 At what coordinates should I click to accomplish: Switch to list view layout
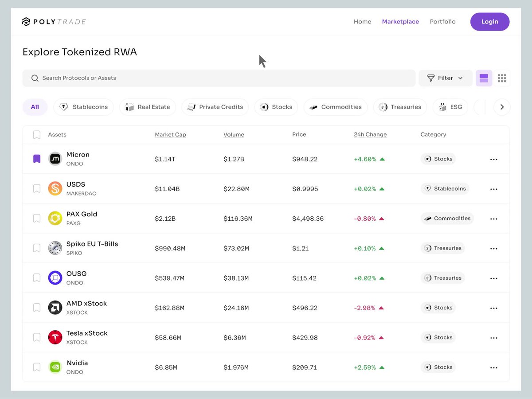coord(484,78)
